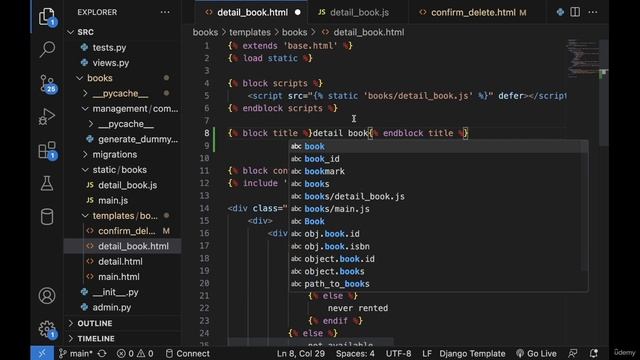Screen dimensions: 640x360
Task: Open Explorer more actions ellipsis
Action: point(165,12)
